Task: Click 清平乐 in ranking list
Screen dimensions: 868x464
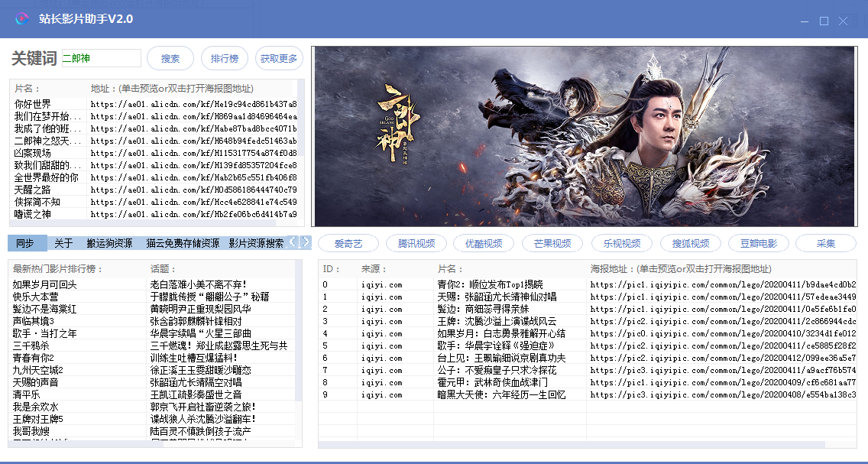Action: tap(26, 394)
